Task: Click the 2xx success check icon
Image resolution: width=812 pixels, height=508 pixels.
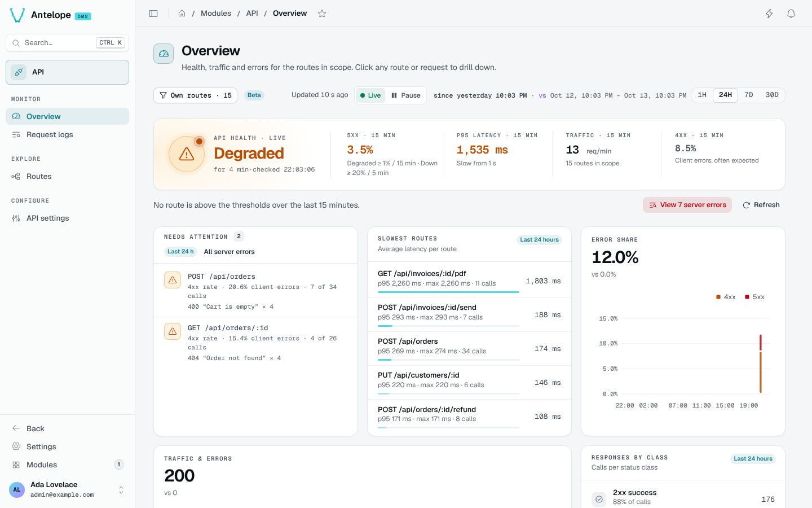Action: coord(599,500)
